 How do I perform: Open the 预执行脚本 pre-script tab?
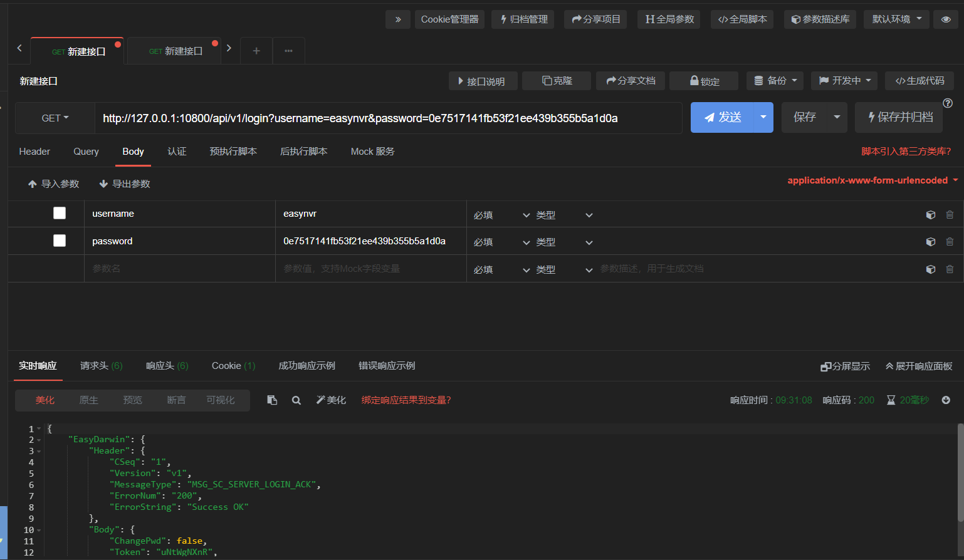coord(233,152)
